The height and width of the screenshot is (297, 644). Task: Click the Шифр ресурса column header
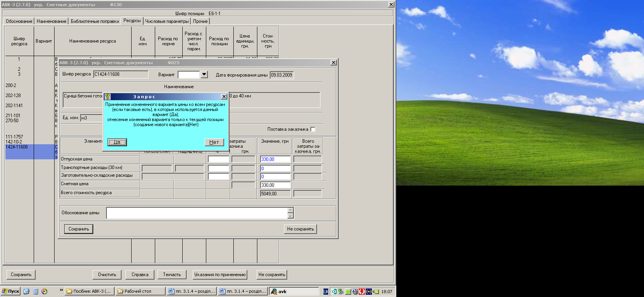point(19,41)
